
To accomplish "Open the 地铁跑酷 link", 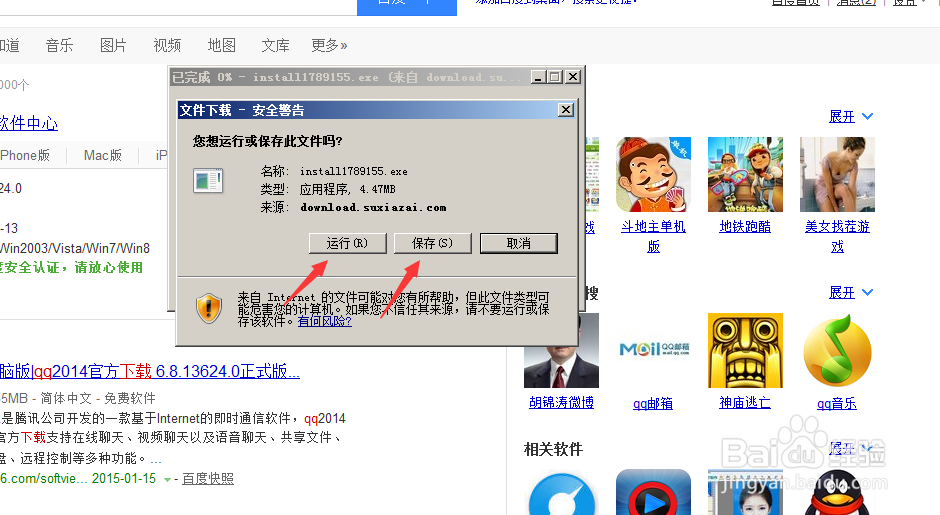I will [x=745, y=227].
